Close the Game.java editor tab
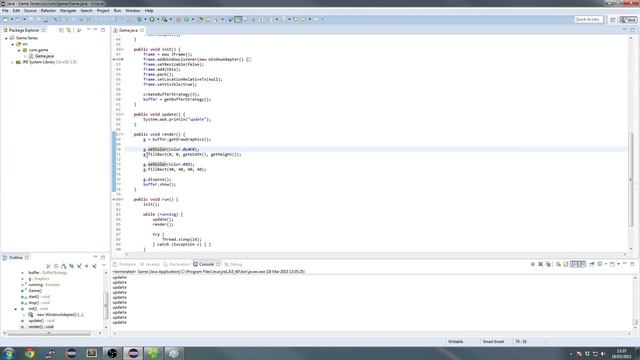Image resolution: width=640 pixels, height=360 pixels. pos(142,30)
